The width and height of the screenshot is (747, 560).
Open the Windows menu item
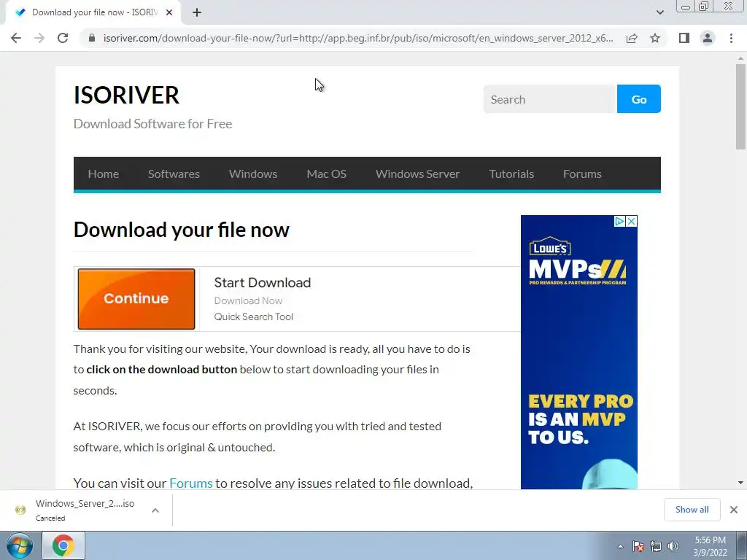(x=253, y=174)
